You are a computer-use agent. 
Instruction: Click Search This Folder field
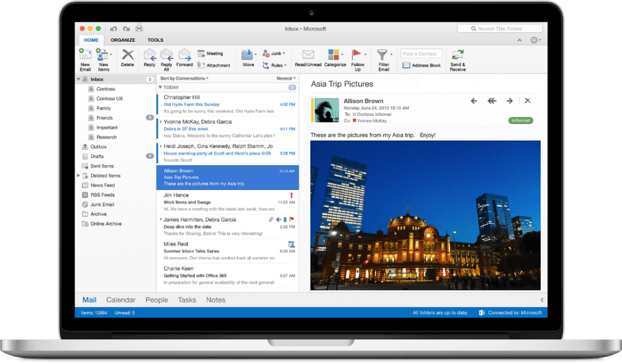499,29
